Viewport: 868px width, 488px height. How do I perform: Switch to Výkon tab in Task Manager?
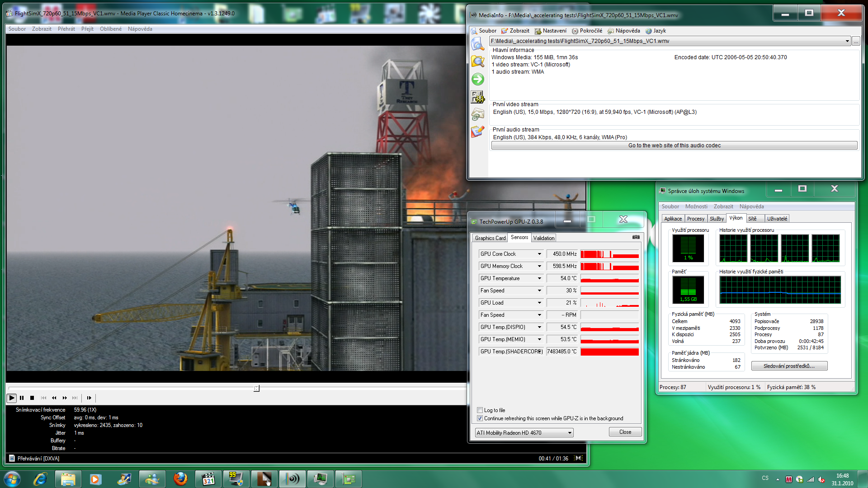(736, 219)
